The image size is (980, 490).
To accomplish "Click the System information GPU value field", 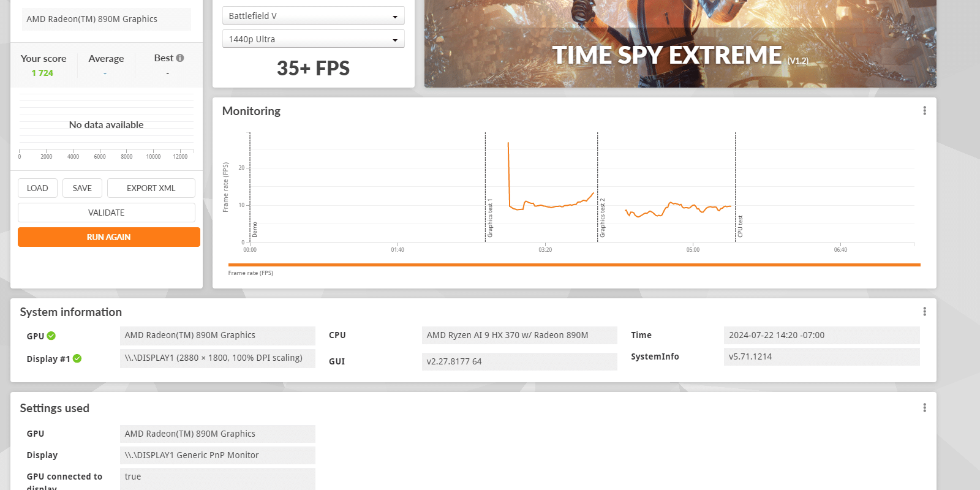I will point(217,335).
